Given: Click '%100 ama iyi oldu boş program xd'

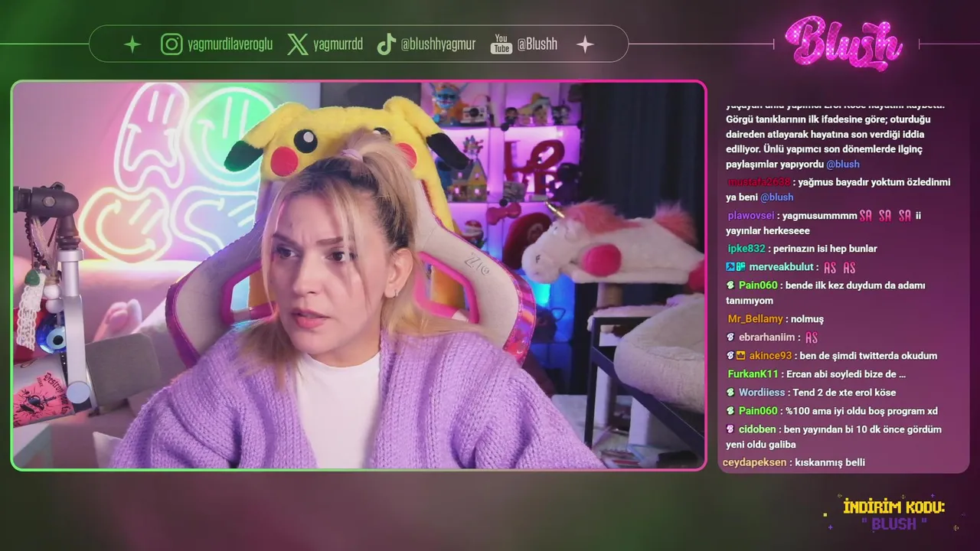Looking at the screenshot, I should tap(861, 411).
